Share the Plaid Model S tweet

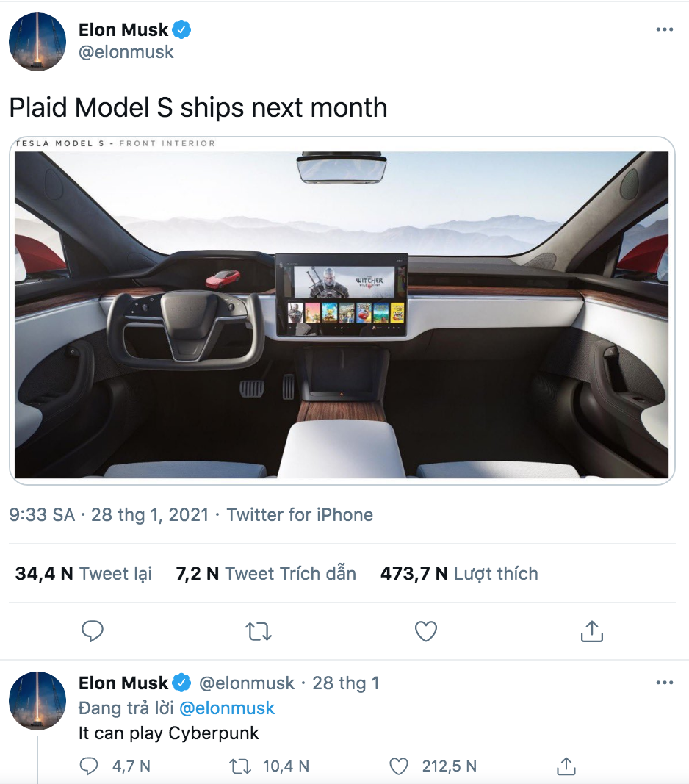tap(592, 630)
